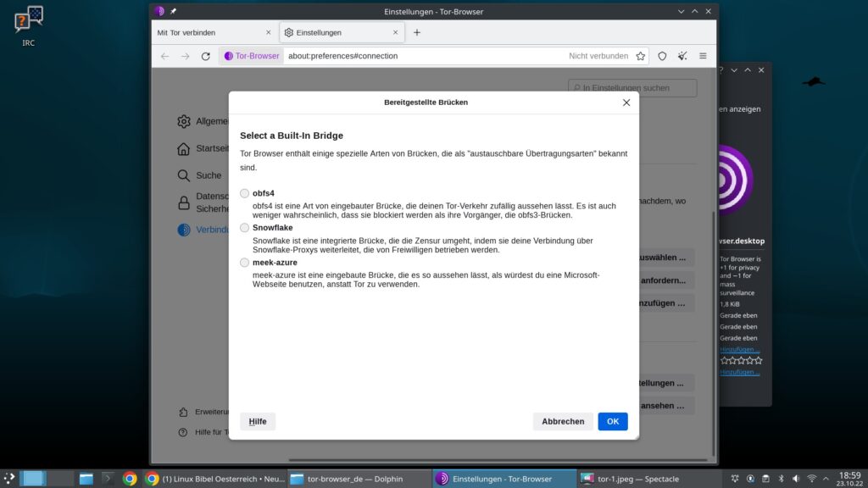868x488 pixels.
Task: Click the Erweiterungen puzzle icon
Action: 183,412
